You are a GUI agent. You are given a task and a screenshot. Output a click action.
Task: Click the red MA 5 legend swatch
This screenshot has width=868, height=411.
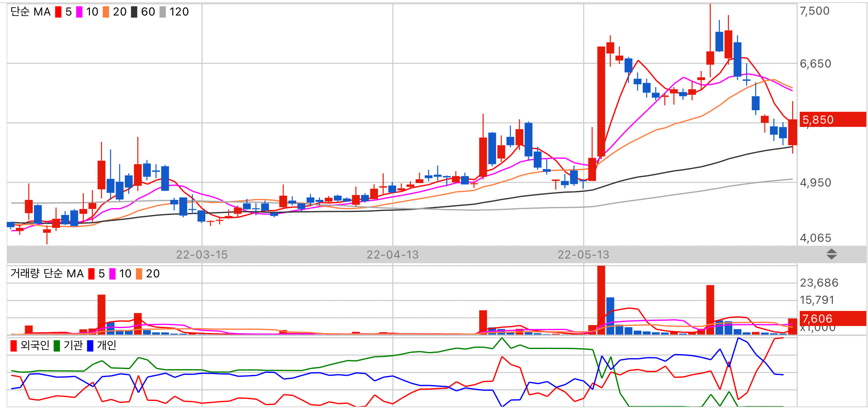(58, 12)
